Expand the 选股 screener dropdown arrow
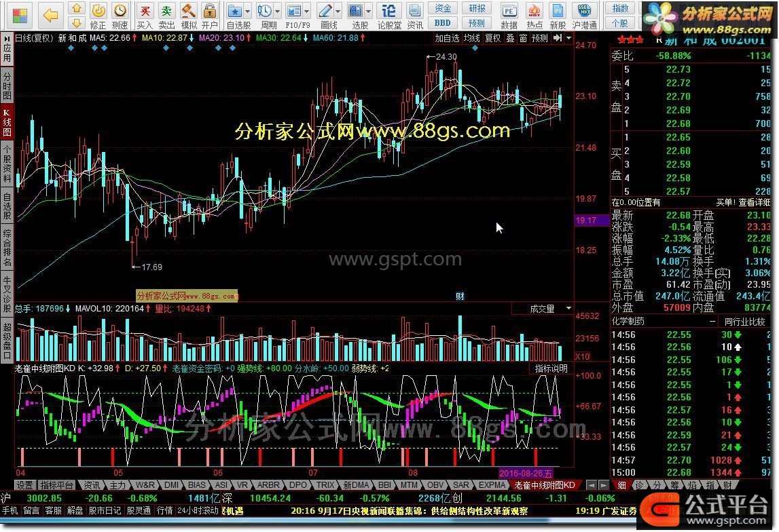 point(369,11)
